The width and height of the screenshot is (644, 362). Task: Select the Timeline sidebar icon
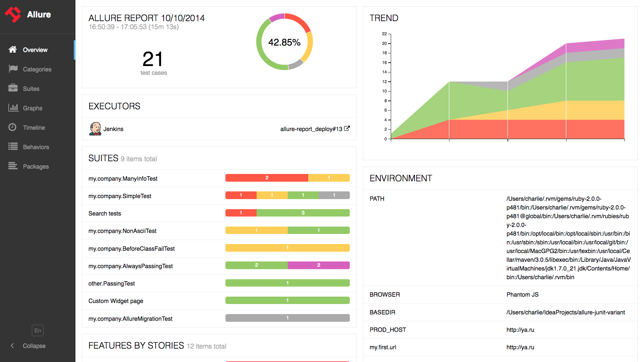click(13, 127)
